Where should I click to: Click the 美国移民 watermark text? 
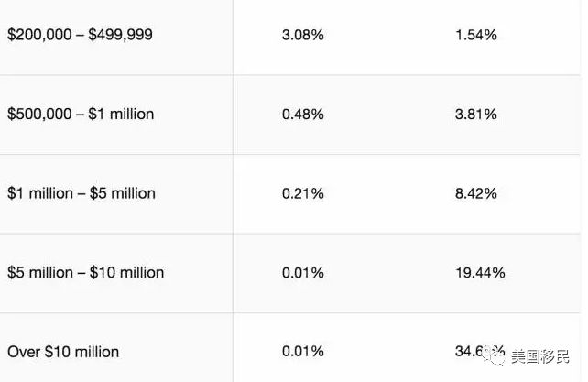[540, 356]
